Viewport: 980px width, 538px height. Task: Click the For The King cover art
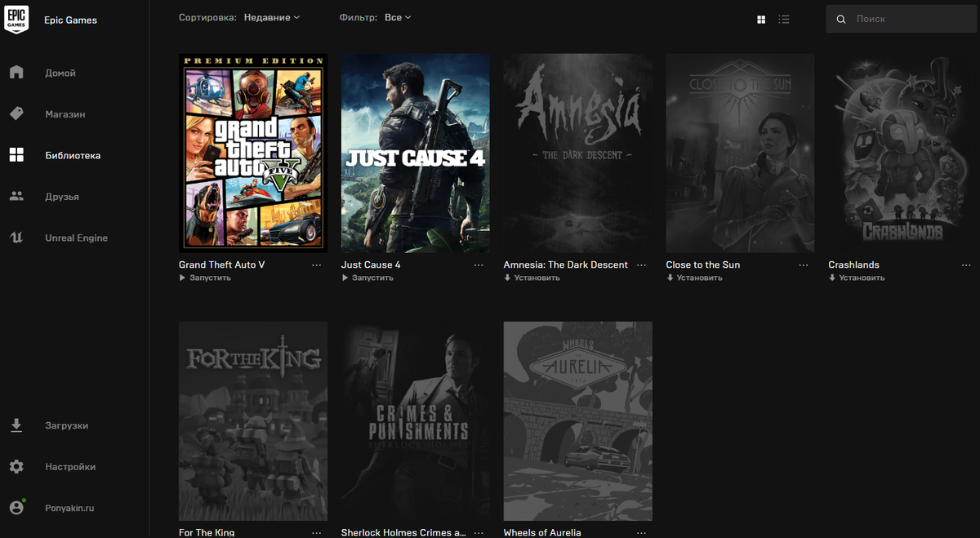click(x=253, y=421)
